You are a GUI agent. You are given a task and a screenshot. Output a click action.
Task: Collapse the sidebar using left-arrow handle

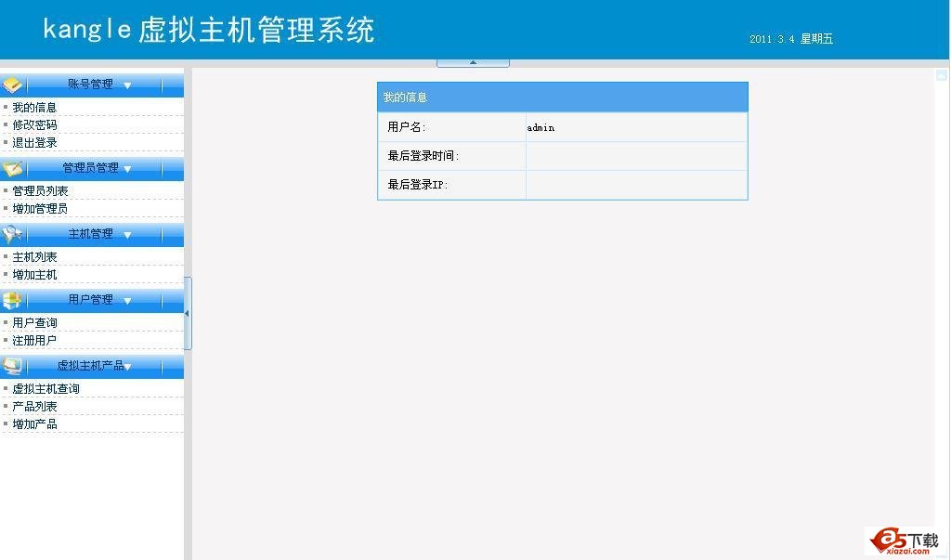pyautogui.click(x=188, y=314)
